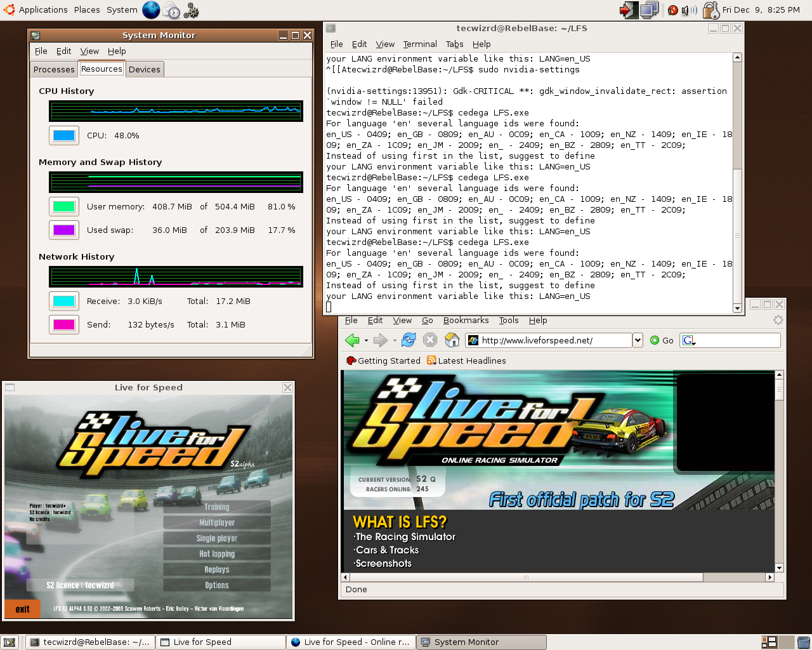The width and height of the screenshot is (812, 650).
Task: Click the S2 licence : tecwizrd button
Action: (x=80, y=585)
